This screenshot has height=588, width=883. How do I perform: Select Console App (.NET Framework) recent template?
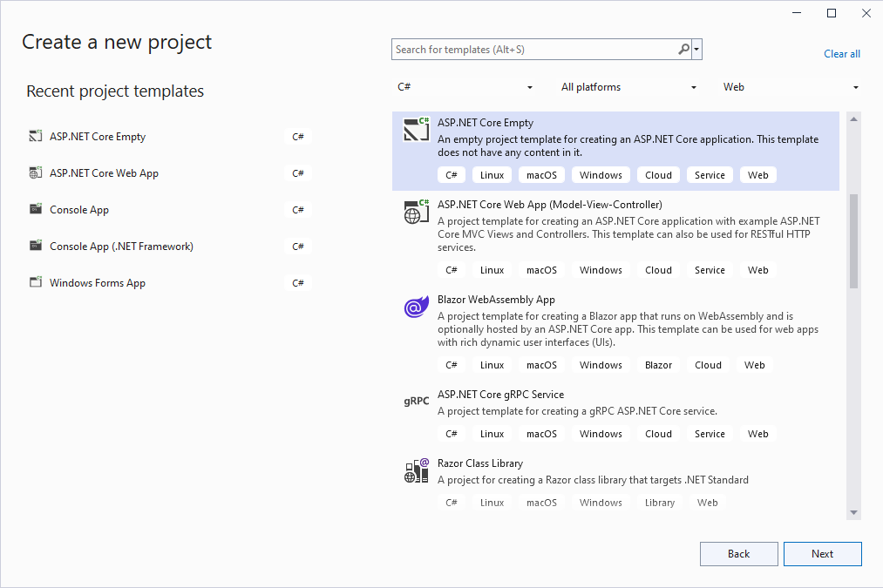pyautogui.click(x=121, y=247)
